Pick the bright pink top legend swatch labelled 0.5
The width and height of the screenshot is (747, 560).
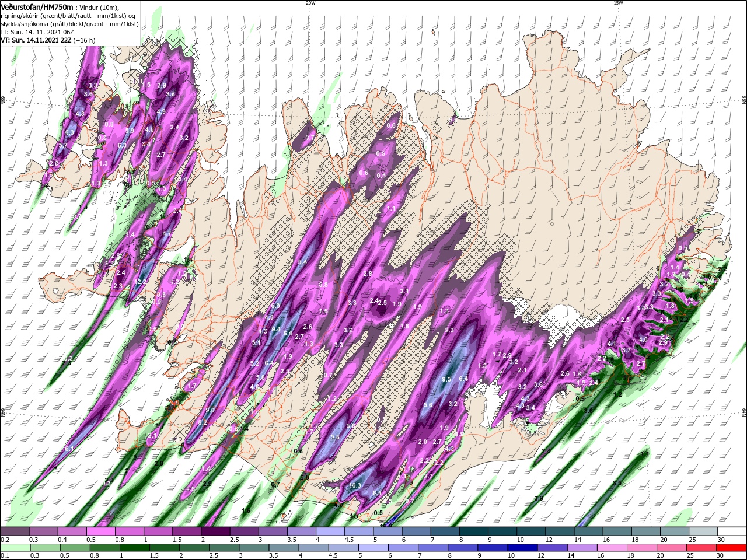pos(100,531)
